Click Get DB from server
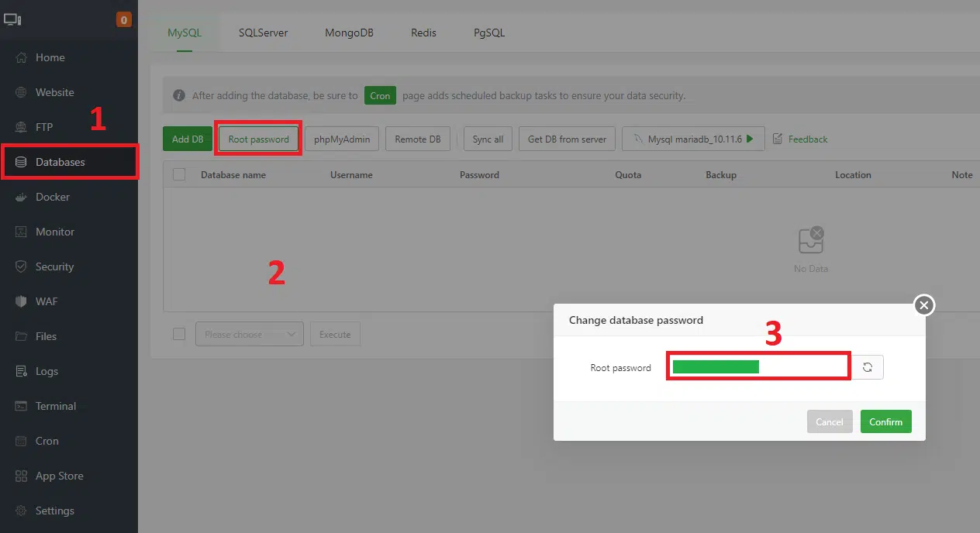The image size is (980, 533). [567, 139]
